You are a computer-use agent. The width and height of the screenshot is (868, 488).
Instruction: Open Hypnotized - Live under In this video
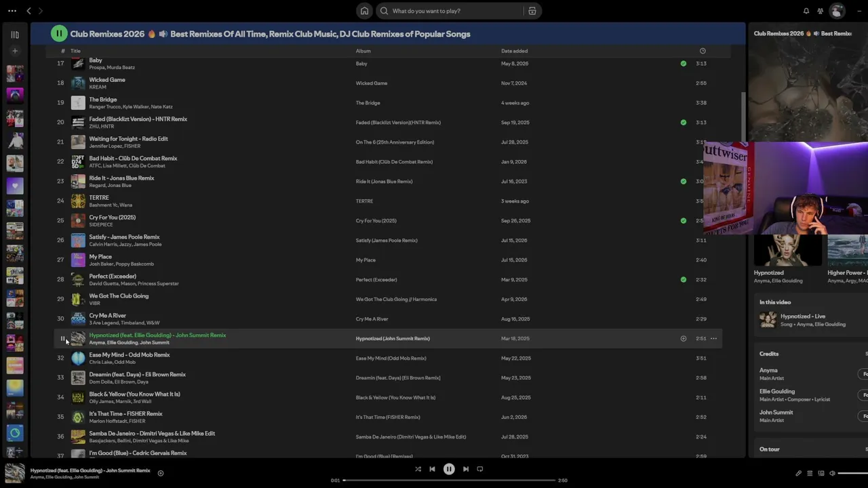(803, 317)
